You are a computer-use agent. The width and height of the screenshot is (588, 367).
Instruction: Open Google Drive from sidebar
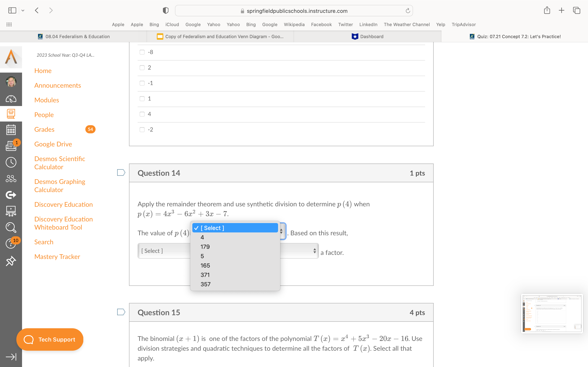point(53,144)
